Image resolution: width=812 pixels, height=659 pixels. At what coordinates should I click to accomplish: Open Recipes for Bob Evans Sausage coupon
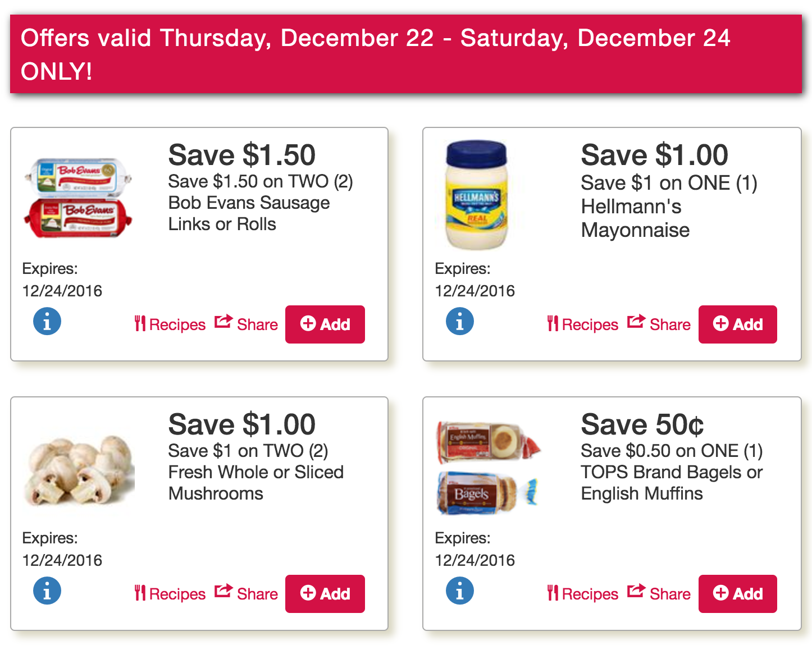[x=170, y=324]
